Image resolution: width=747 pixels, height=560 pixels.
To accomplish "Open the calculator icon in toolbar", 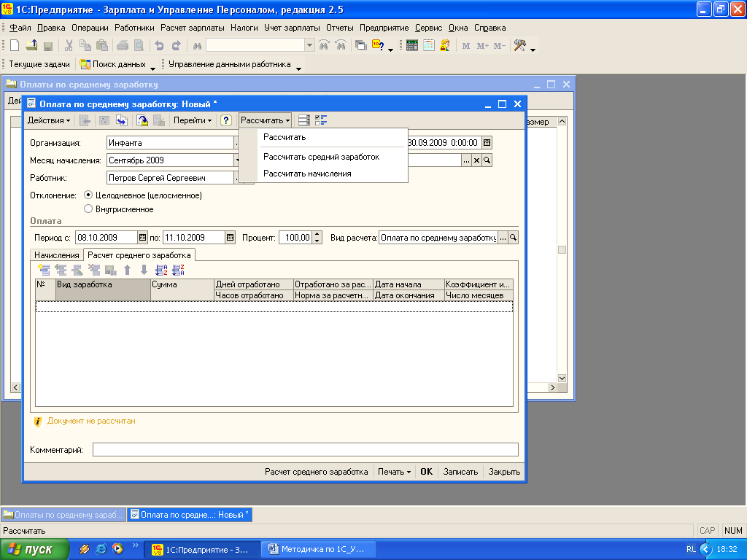I will 412,45.
